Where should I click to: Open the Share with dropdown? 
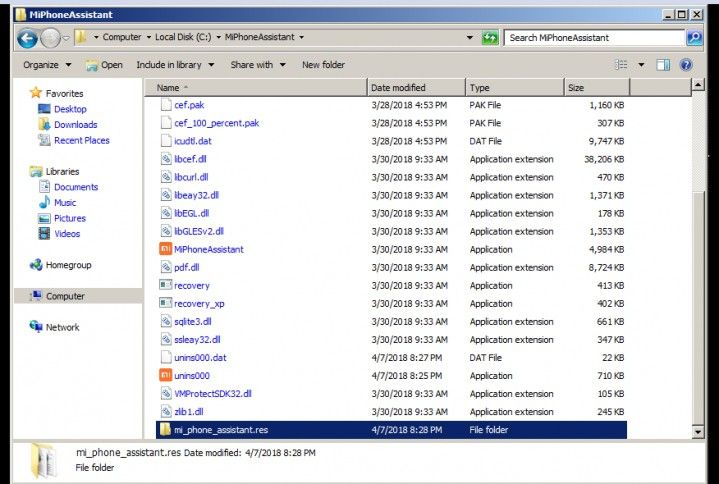pyautogui.click(x=258, y=65)
